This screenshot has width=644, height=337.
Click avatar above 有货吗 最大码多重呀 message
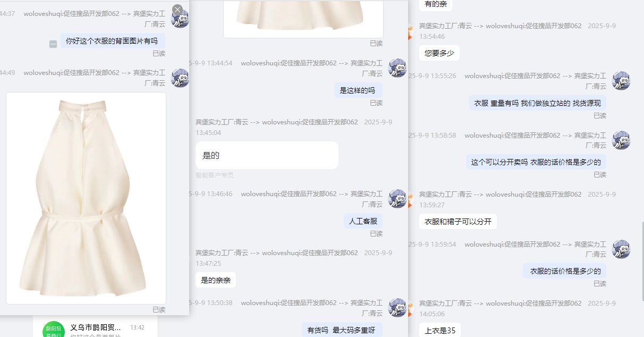(x=397, y=308)
